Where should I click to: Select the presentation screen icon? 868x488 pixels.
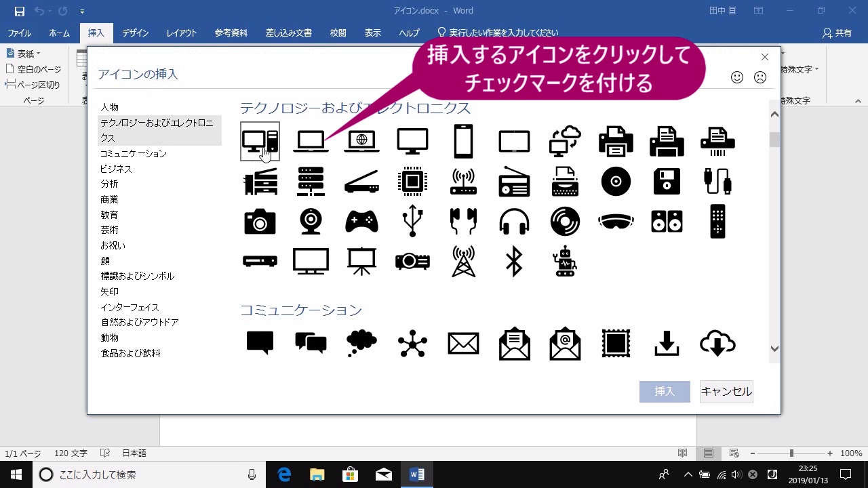coord(361,261)
